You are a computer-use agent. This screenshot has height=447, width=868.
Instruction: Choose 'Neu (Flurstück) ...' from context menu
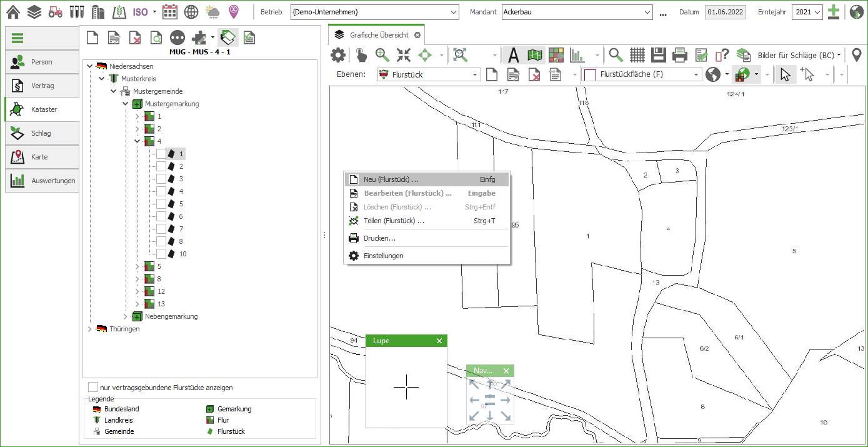click(x=391, y=179)
